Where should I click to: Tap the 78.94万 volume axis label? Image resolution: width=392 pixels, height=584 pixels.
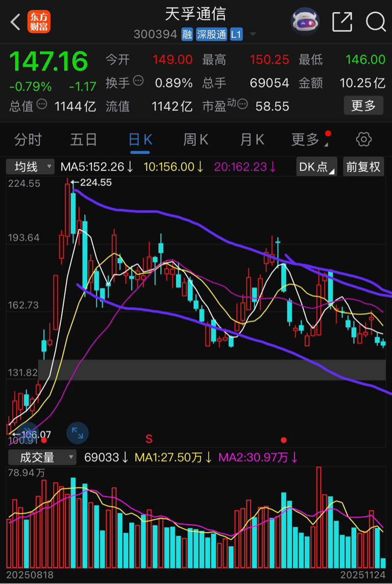point(26,473)
